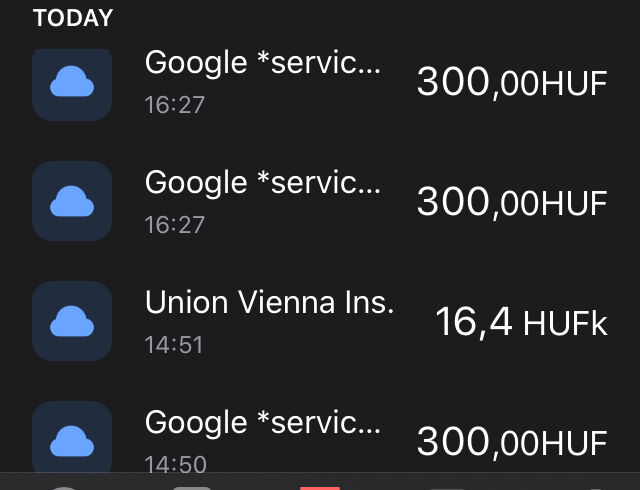
Task: Tap the gray circular icon in the bottom navigation bar
Action: (x=64, y=488)
